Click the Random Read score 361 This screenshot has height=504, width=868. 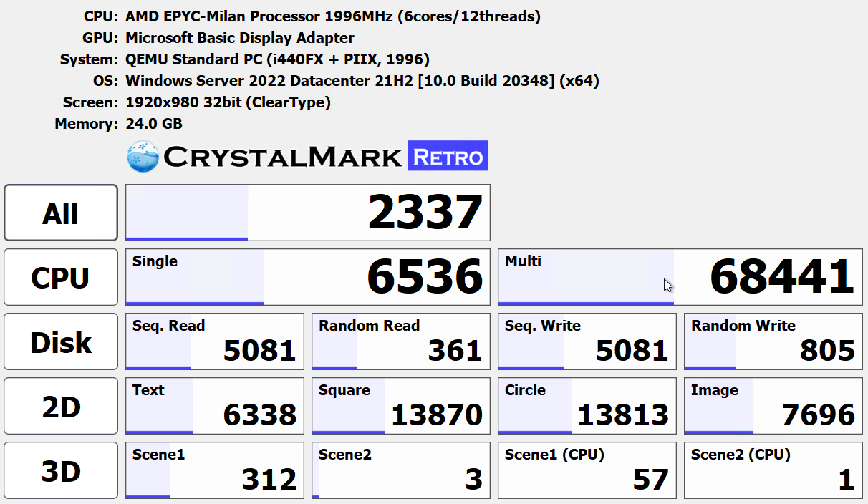(401, 341)
